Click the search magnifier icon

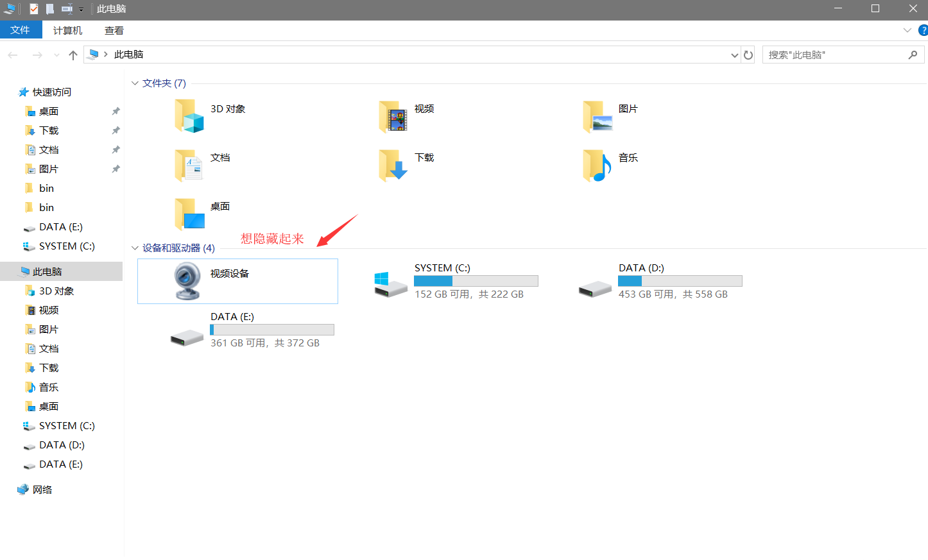pos(913,55)
